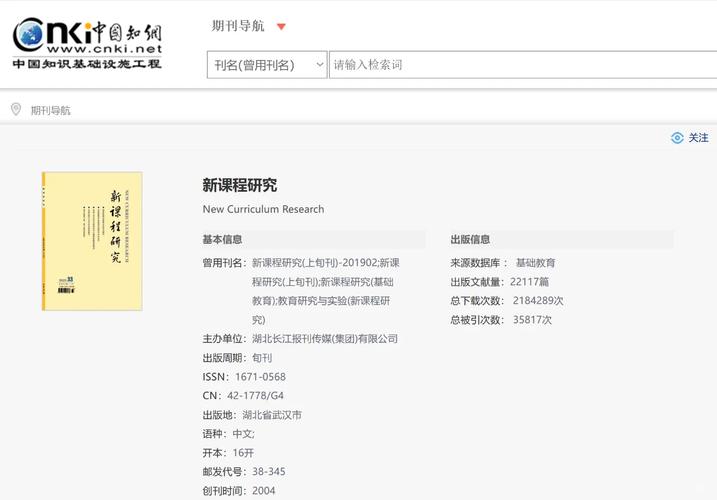The width and height of the screenshot is (717, 500).
Task: Click the 邮发代号 38-345 value
Action: click(x=269, y=472)
